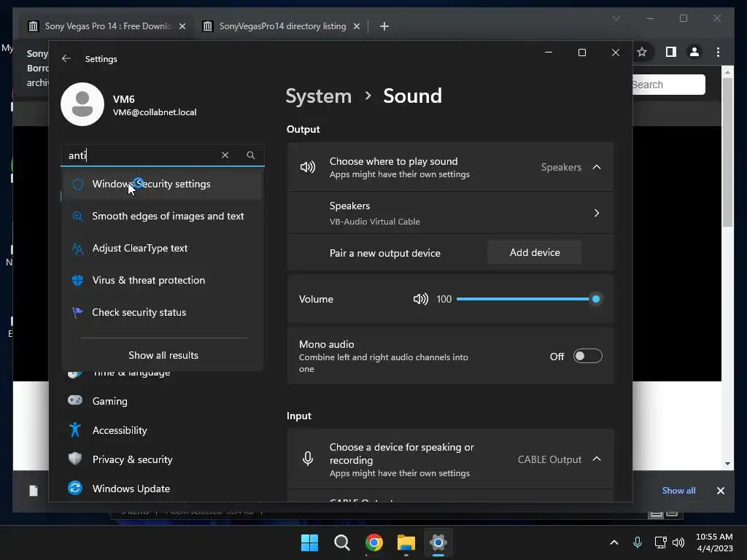Image resolution: width=747 pixels, height=560 pixels.
Task: Click the System breadcrumb link
Action: (x=318, y=96)
